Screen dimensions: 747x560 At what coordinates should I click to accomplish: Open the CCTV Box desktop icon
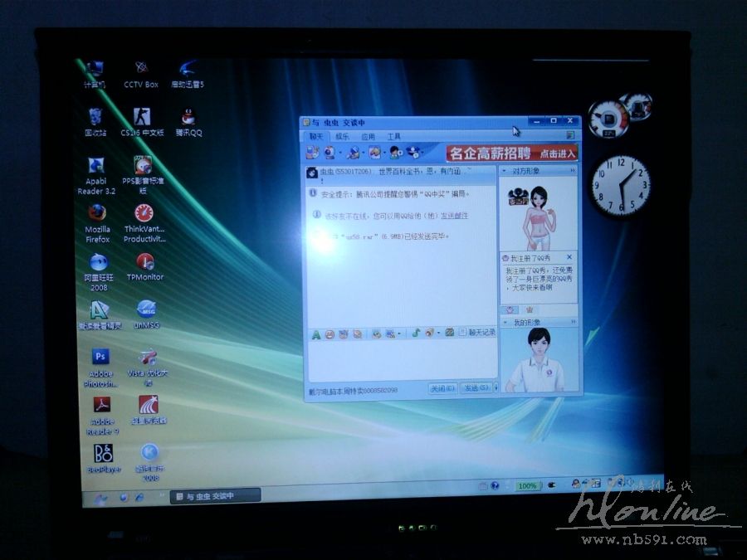pyautogui.click(x=141, y=75)
